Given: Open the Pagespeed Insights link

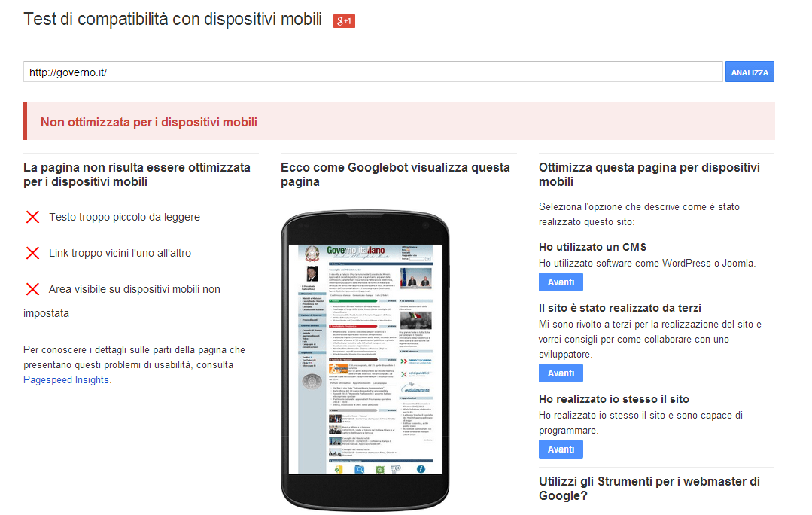Looking at the screenshot, I should (x=66, y=379).
